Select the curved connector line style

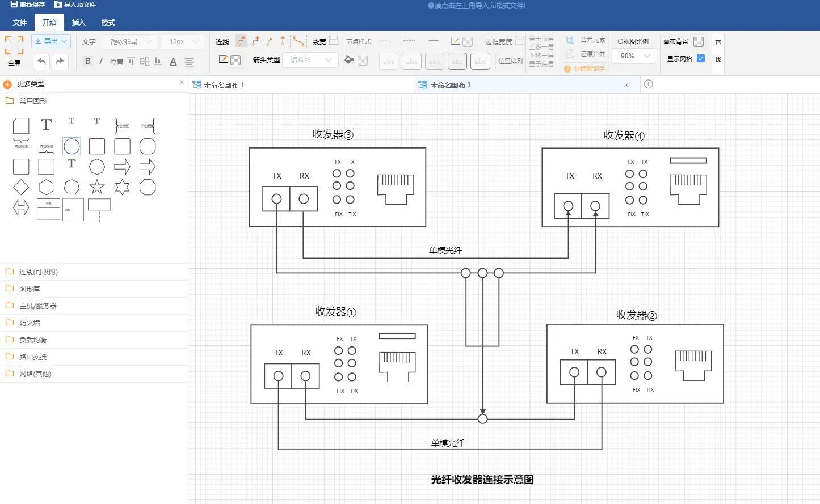[299, 41]
